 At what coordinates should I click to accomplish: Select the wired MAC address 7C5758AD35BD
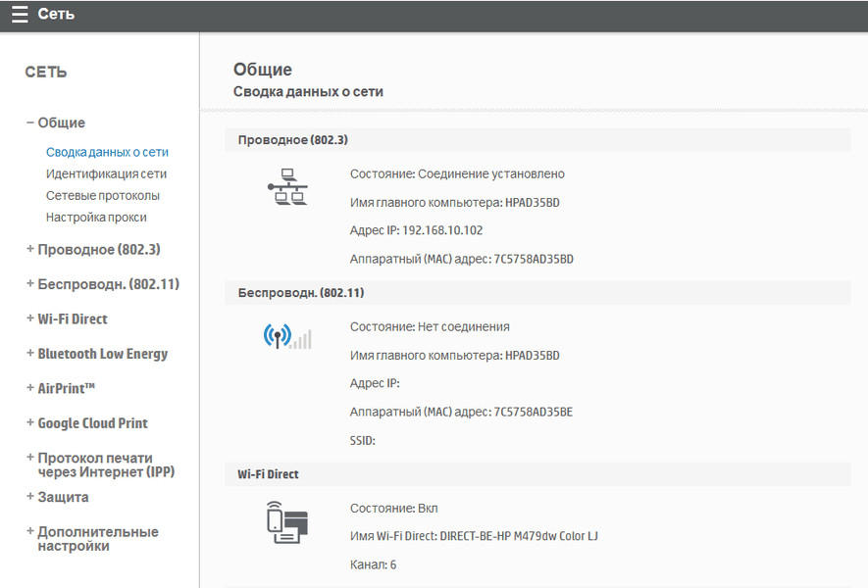click(534, 259)
